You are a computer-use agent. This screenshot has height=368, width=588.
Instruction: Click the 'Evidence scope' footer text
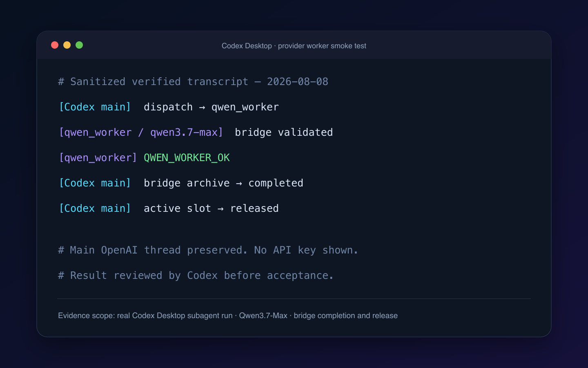coord(228,316)
